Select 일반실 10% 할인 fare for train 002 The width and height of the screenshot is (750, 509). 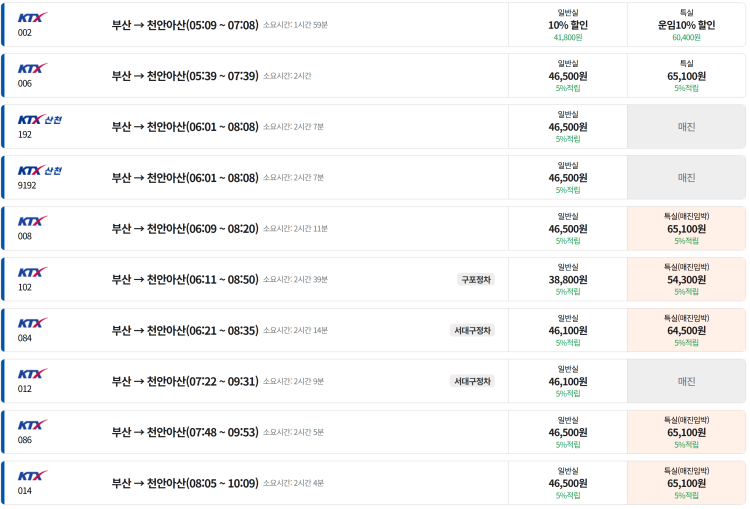coord(567,24)
